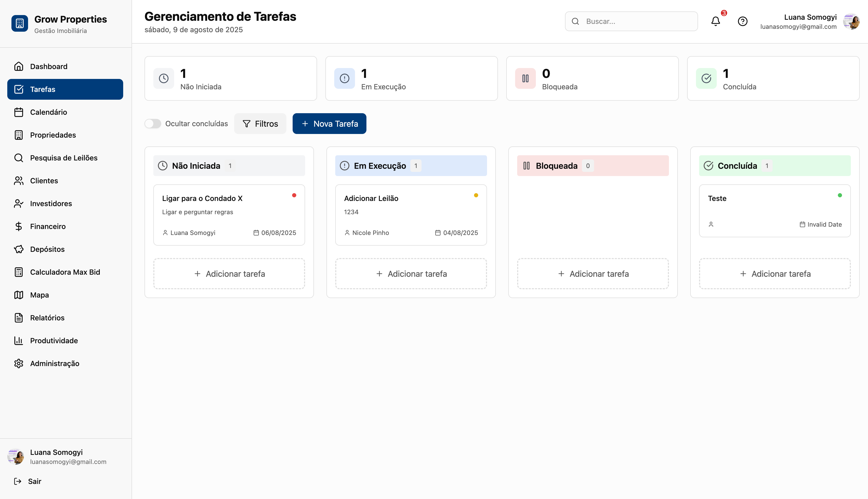Open the help question mark icon

(x=742, y=21)
